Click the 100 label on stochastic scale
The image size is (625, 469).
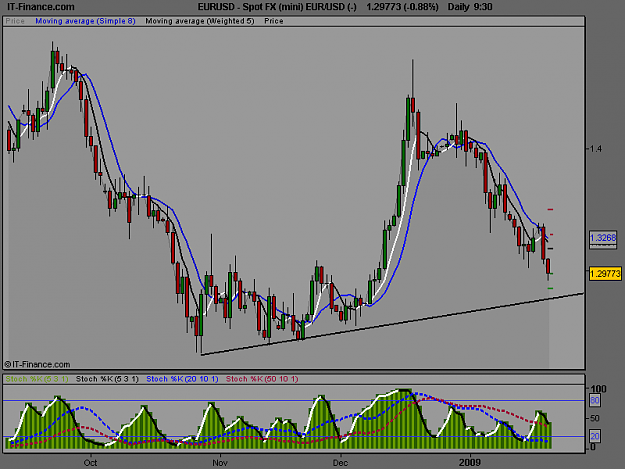point(598,389)
